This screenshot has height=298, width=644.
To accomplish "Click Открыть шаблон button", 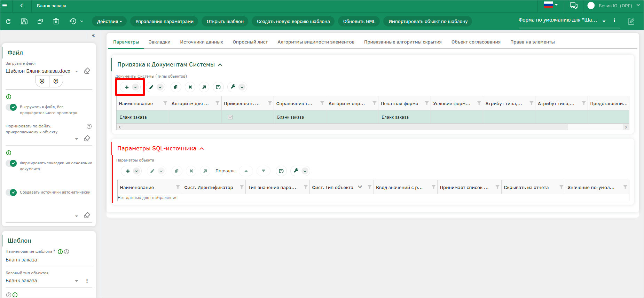I will tap(225, 22).
